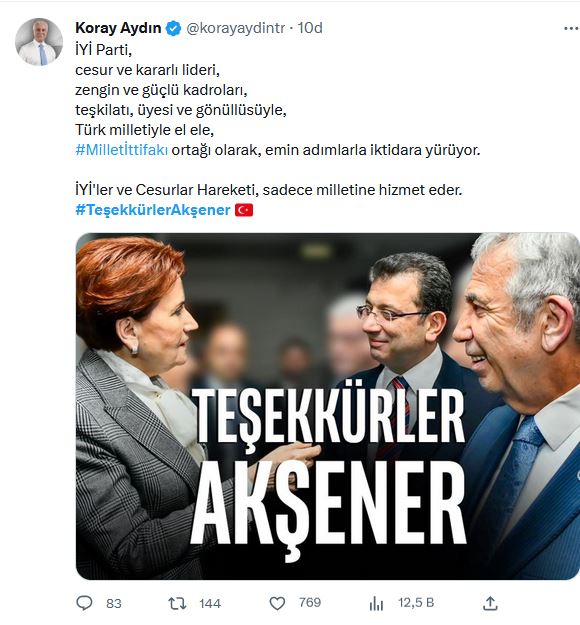The image size is (580, 625).
Task: Retweet this post using the retweet icon
Action: [x=177, y=603]
